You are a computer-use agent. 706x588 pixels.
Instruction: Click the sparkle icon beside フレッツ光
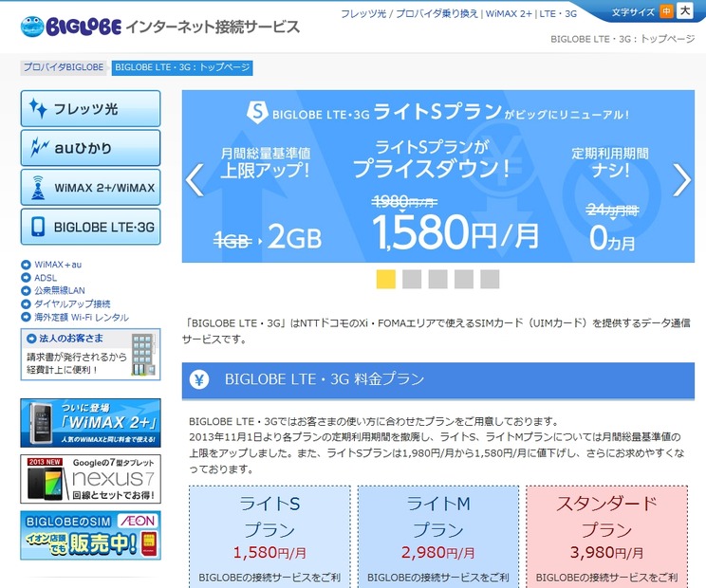click(38, 108)
